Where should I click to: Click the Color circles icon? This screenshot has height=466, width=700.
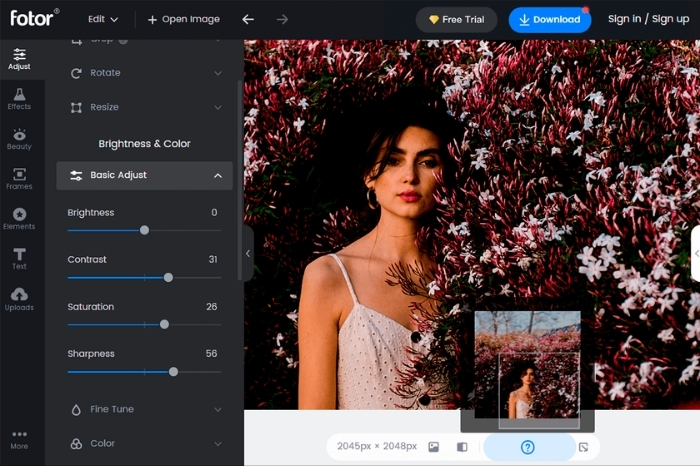76,444
